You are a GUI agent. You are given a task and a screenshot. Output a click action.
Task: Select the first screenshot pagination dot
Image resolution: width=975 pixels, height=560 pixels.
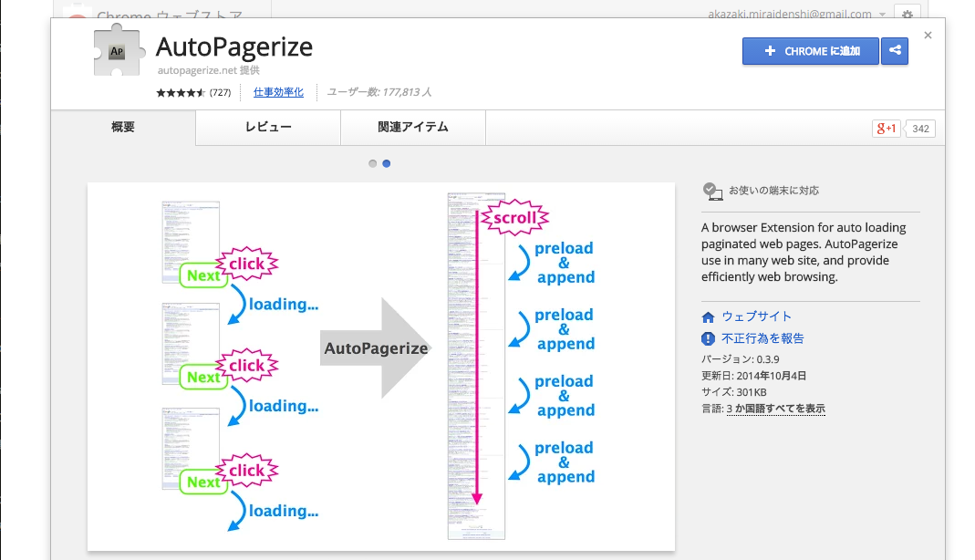click(x=372, y=163)
